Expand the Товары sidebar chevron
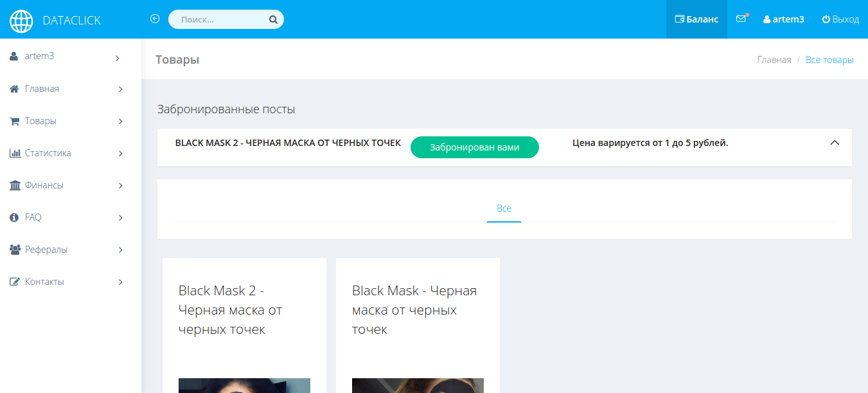This screenshot has height=393, width=868. point(121,122)
